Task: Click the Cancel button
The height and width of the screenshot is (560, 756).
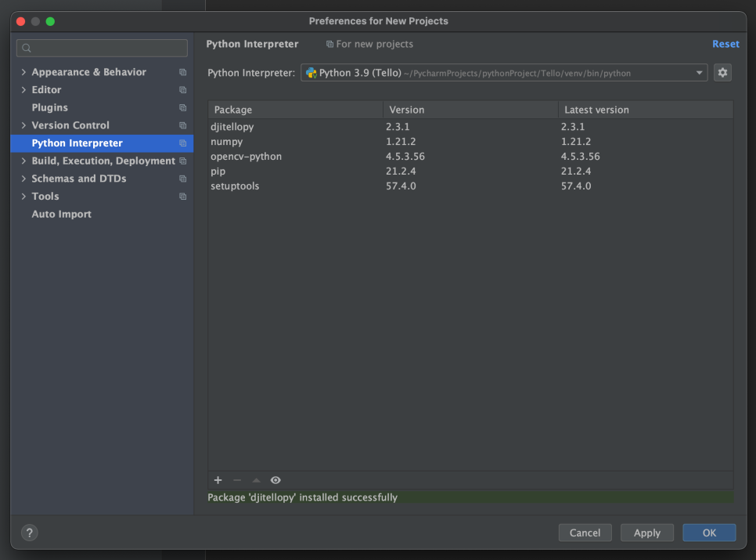Action: [585, 533]
